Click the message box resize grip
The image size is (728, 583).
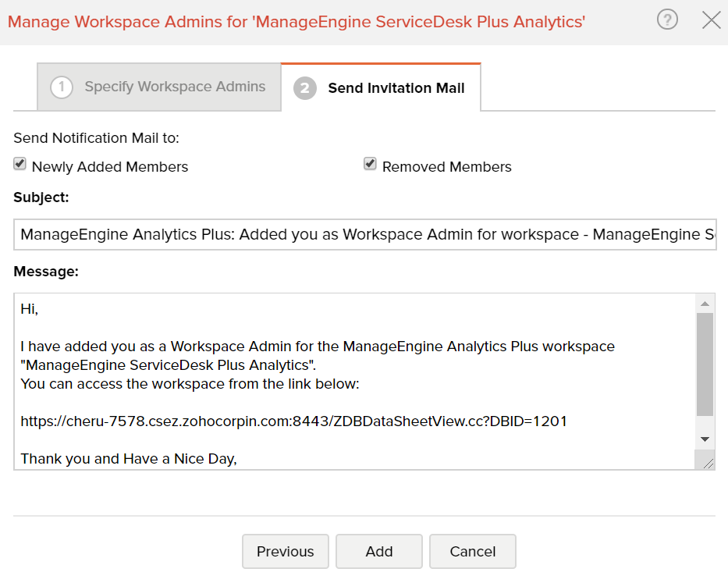708,463
